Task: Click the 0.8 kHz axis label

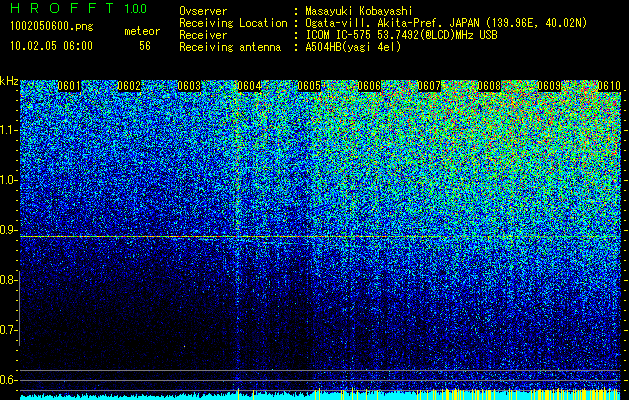Action: [9, 280]
